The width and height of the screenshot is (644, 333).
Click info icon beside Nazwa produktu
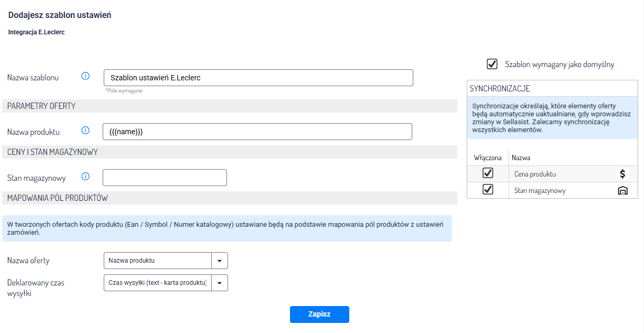point(85,131)
